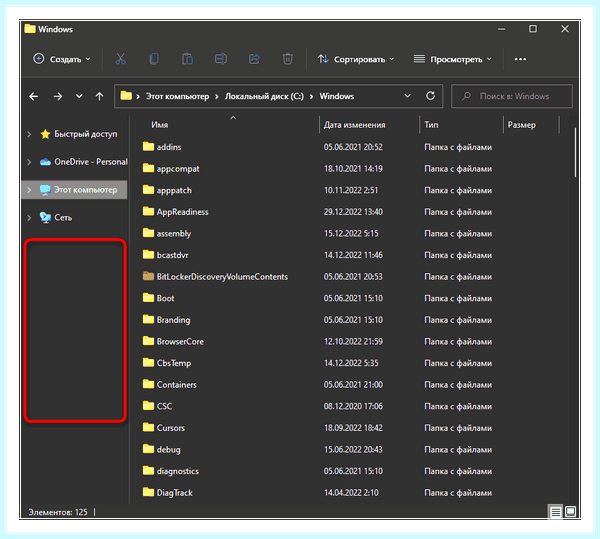This screenshot has width=600, height=539.
Task: Click the Share icon in toolbar
Action: coord(254,59)
